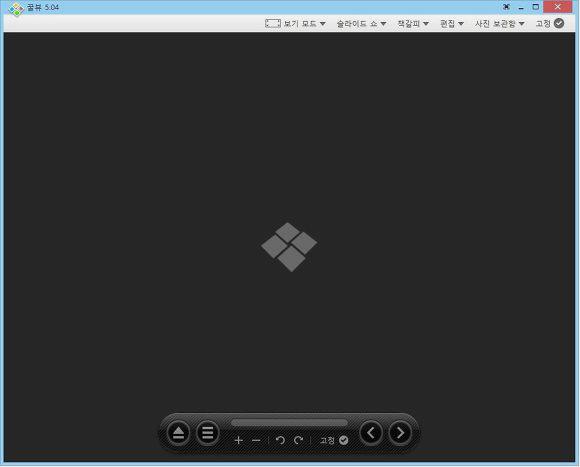Open the file list button
This screenshot has width=580, height=467.
(208, 433)
